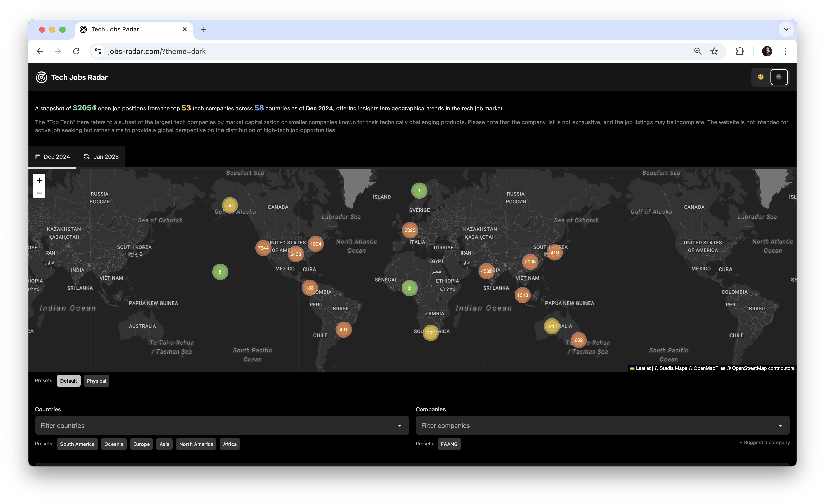Click the 56 cluster near Alaska
This screenshot has height=504, width=825.
click(x=230, y=205)
